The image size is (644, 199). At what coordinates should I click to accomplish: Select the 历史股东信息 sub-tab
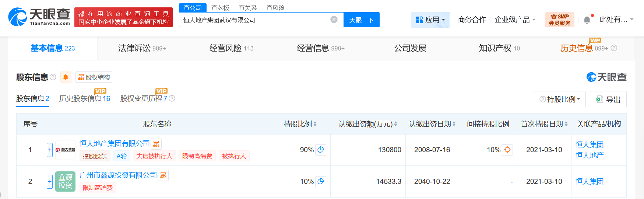84,99
